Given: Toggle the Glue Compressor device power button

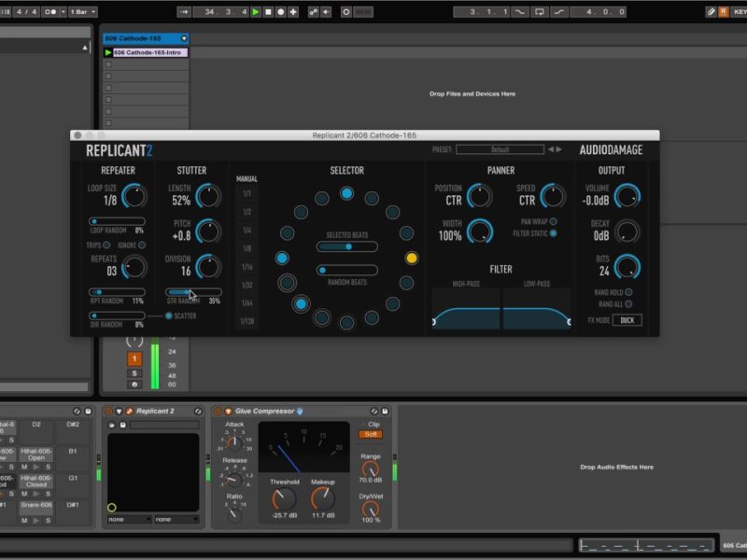Looking at the screenshot, I should pos(218,411).
